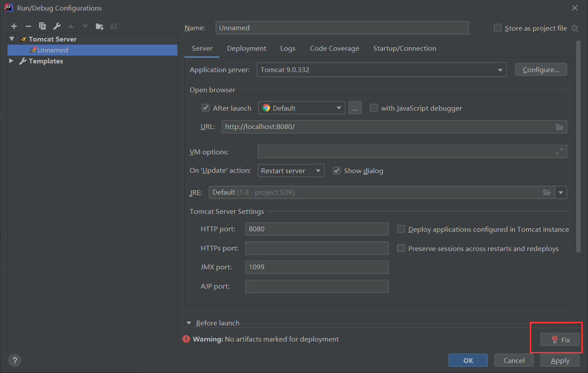Enable Store as project file
Image resolution: width=588 pixels, height=373 pixels.
(x=498, y=28)
